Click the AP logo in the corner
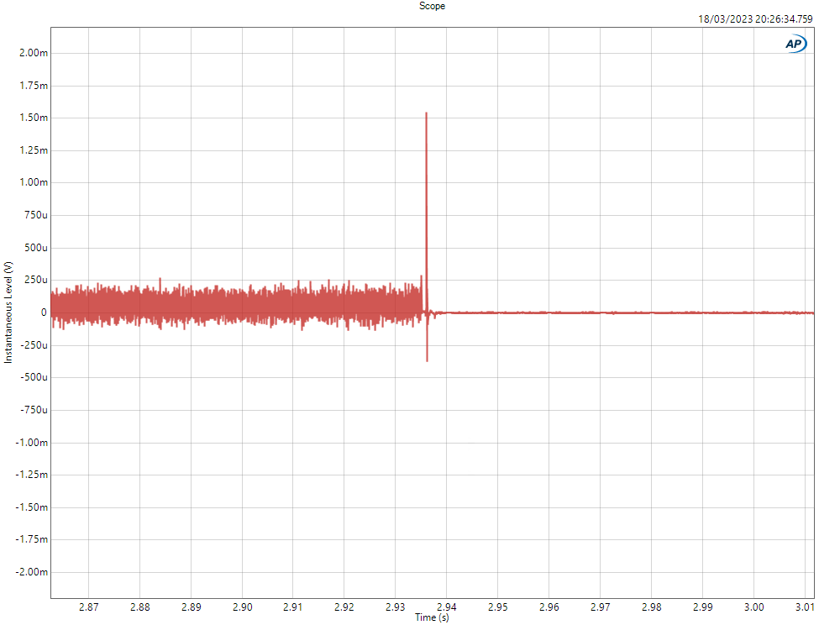This screenshot has width=840, height=625. point(795,44)
